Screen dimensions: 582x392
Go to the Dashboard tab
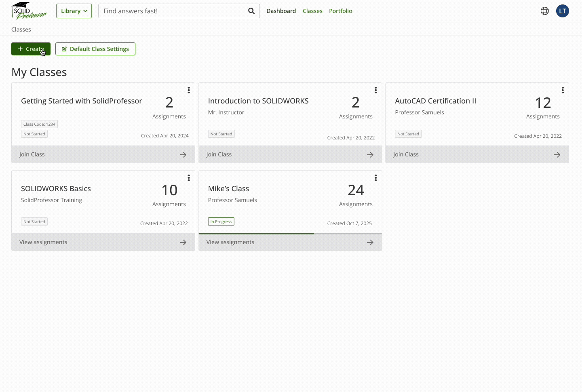tap(281, 11)
